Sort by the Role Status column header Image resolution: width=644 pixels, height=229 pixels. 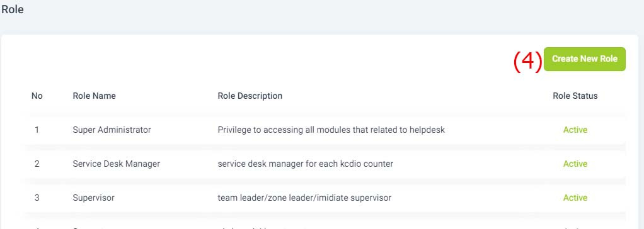[575, 96]
